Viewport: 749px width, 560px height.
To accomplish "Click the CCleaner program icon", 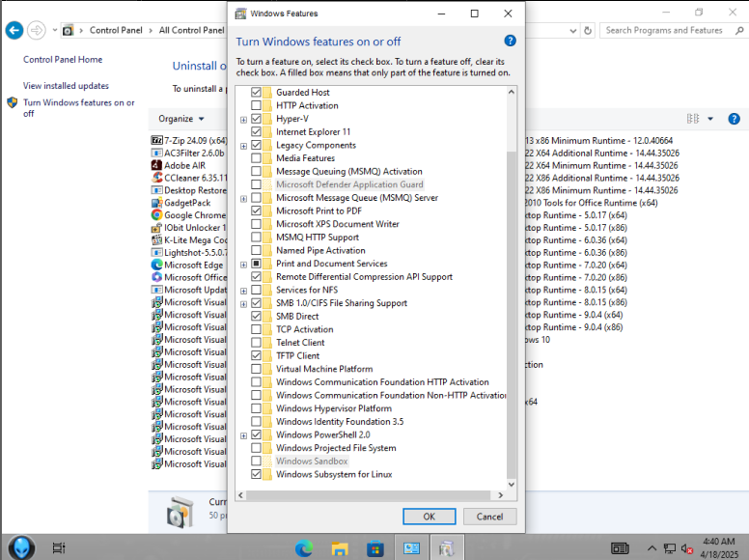I will tap(156, 178).
